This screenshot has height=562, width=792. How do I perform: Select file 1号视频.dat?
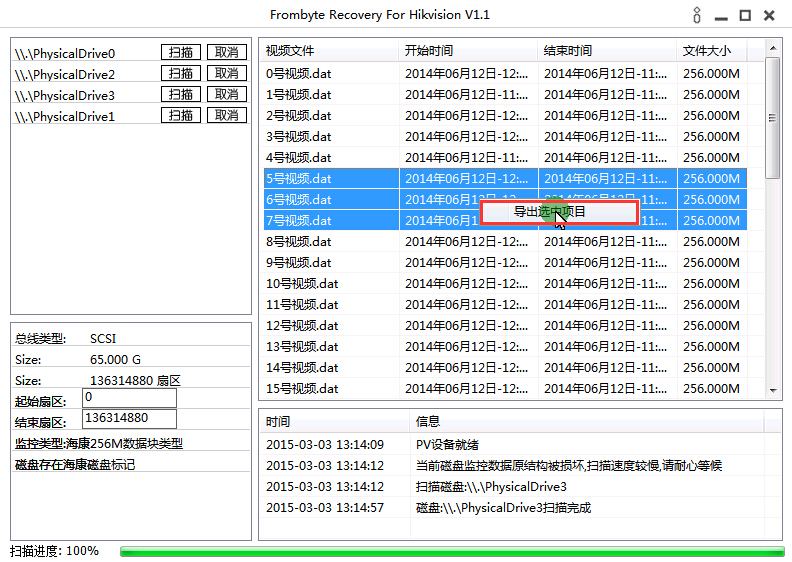299,95
